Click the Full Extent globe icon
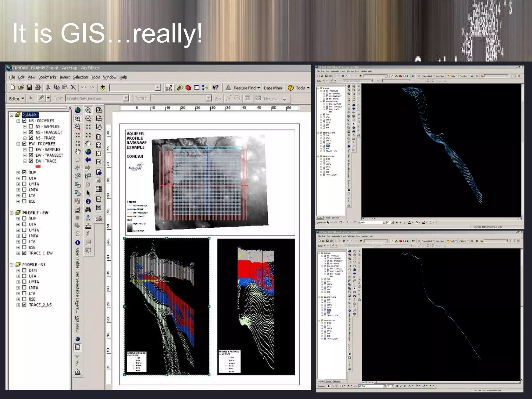The image size is (532, 399). [88, 152]
